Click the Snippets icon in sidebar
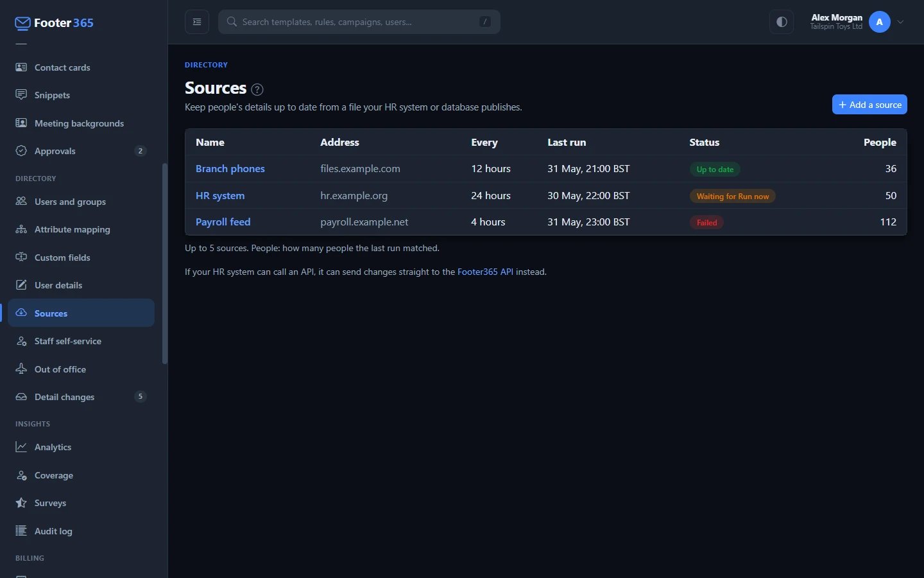 tap(21, 94)
